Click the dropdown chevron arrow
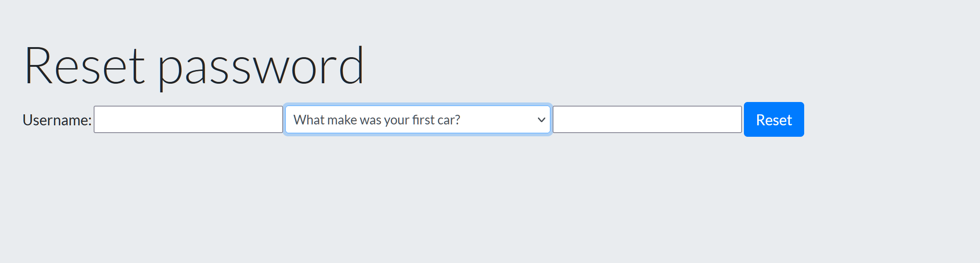 pos(542,120)
